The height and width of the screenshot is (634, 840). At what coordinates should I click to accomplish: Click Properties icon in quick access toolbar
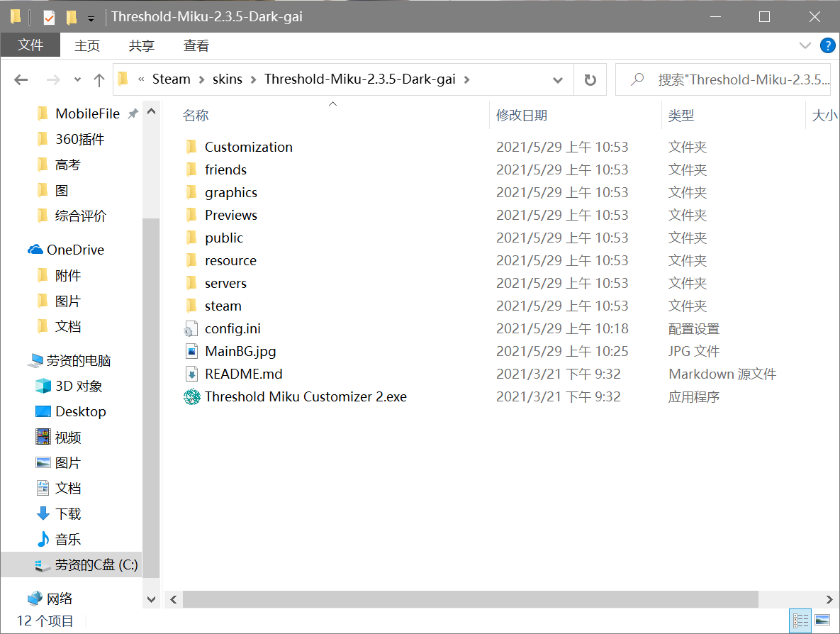pos(49,17)
